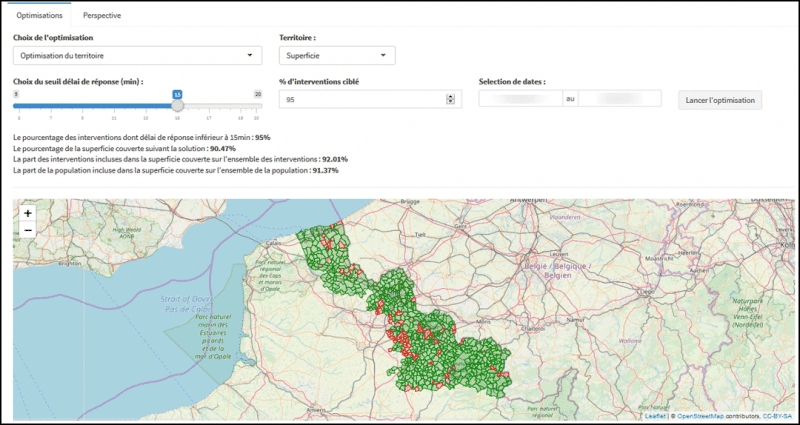Open the 'Optimisation du territoire' dropdown
Viewport: 800px width, 425px height.
click(x=137, y=56)
